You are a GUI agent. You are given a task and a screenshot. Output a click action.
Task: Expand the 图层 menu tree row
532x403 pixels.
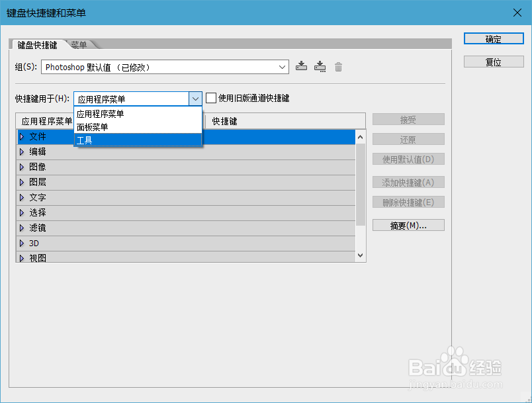(x=22, y=182)
